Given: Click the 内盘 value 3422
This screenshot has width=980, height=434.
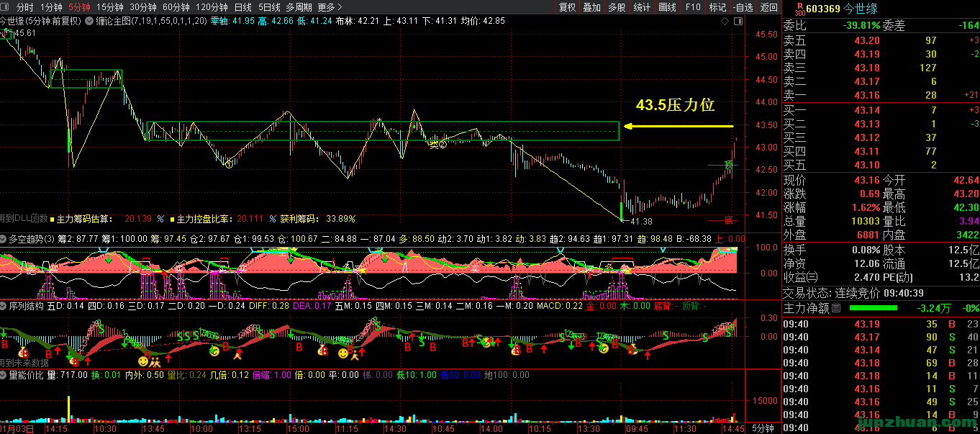Looking at the screenshot, I should coord(967,235).
